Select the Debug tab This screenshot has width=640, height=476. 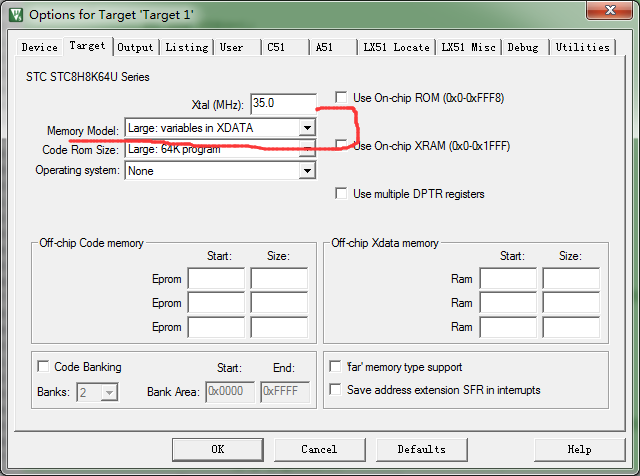tap(524, 47)
